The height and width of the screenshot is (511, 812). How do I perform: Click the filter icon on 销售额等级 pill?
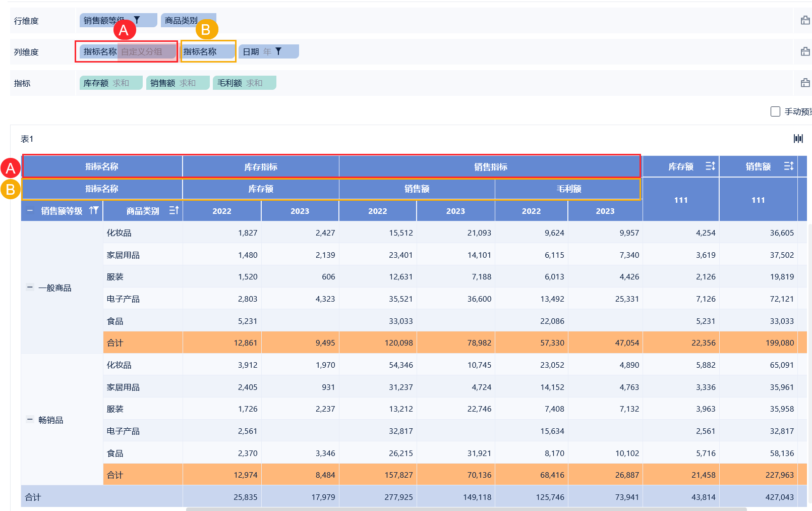(x=137, y=20)
